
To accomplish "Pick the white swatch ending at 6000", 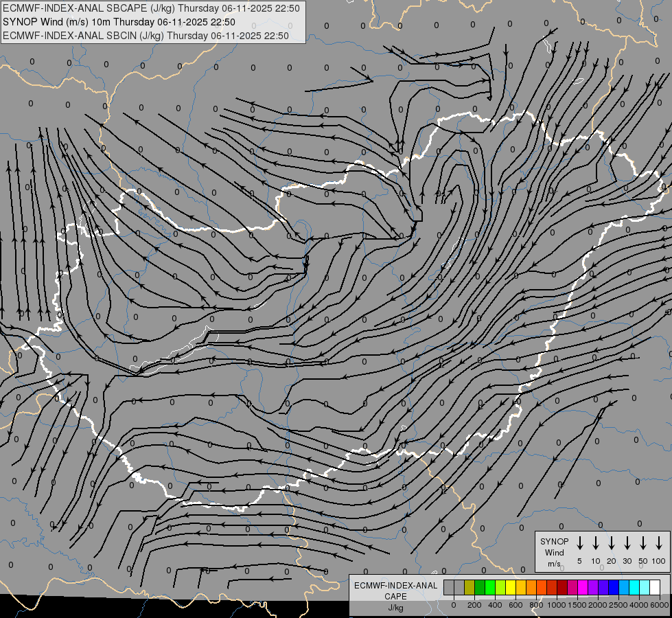I will point(655,587).
